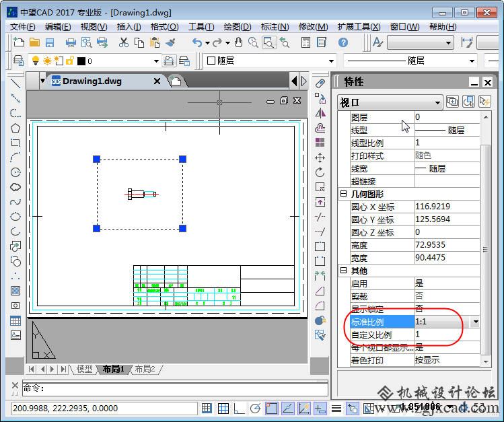Toggle lineweight display in status bar
Viewport: 504px width, 422px height.
pos(336,408)
